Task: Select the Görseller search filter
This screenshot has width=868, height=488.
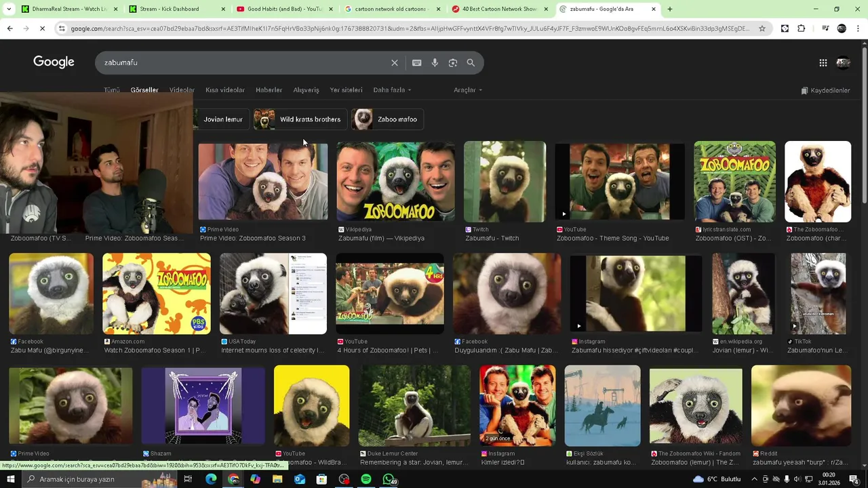Action: pos(144,90)
